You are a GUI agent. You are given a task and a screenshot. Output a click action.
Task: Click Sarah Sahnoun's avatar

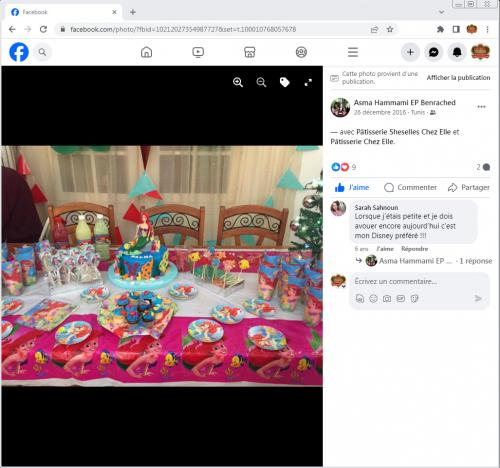coord(338,208)
